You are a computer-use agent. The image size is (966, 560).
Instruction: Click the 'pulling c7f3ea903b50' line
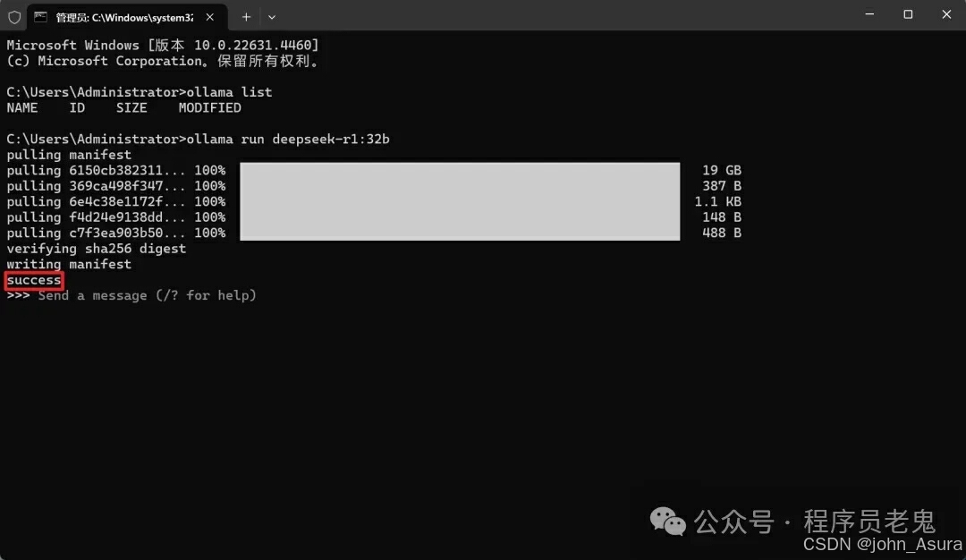pyautogui.click(x=115, y=233)
